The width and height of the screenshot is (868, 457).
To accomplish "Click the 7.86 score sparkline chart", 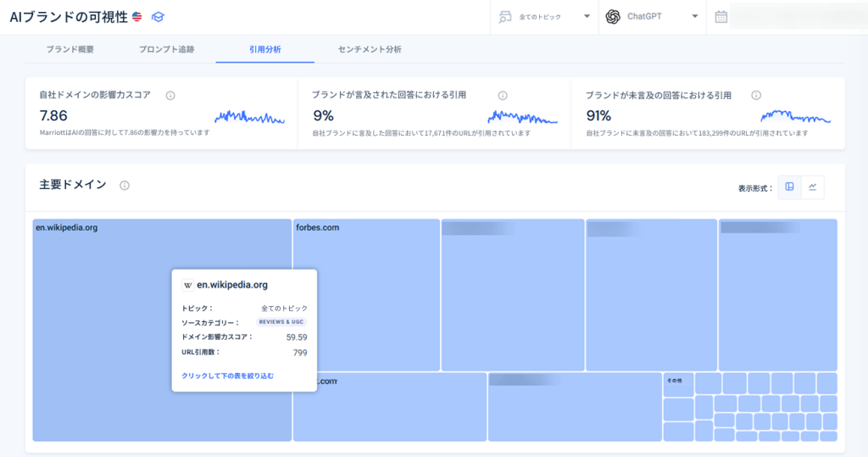I will 250,118.
